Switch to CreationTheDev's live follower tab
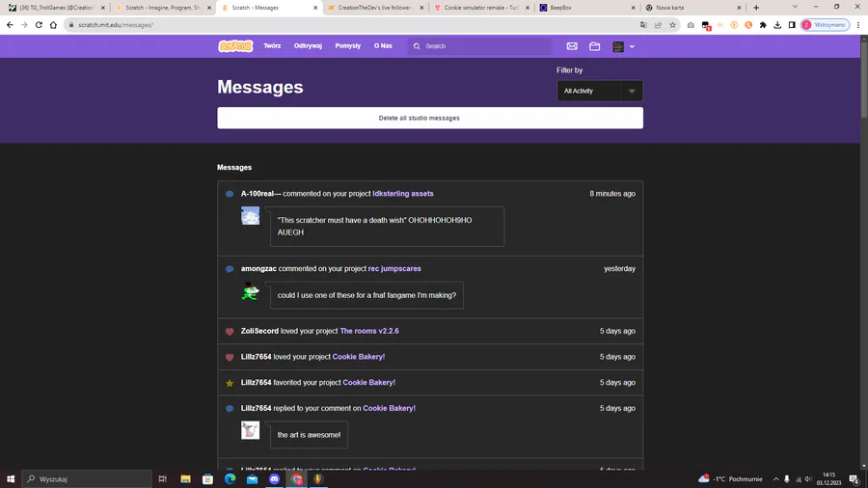 [375, 8]
